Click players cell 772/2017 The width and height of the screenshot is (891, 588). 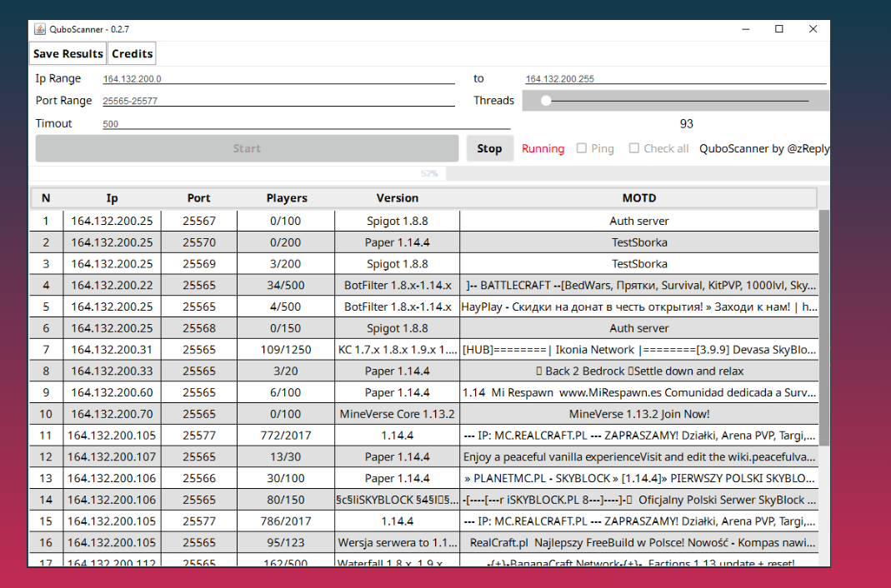(286, 436)
